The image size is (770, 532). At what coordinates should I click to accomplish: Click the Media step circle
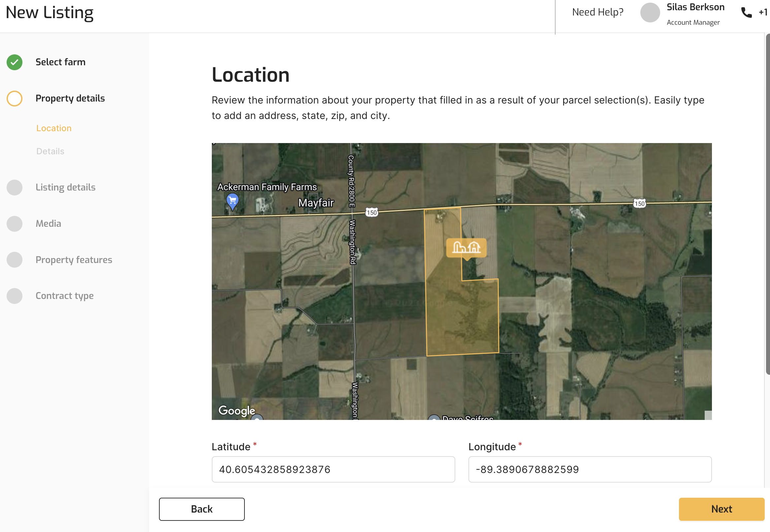[14, 224]
